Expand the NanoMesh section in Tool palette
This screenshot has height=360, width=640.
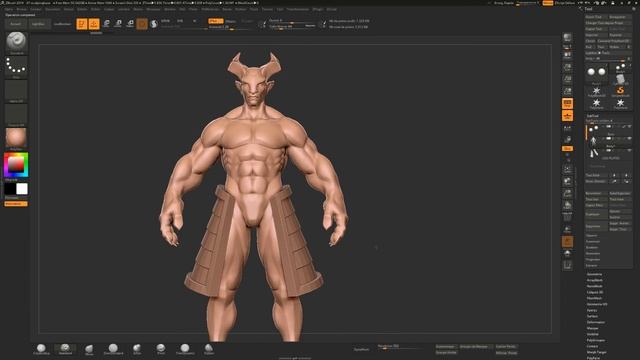pos(594,286)
